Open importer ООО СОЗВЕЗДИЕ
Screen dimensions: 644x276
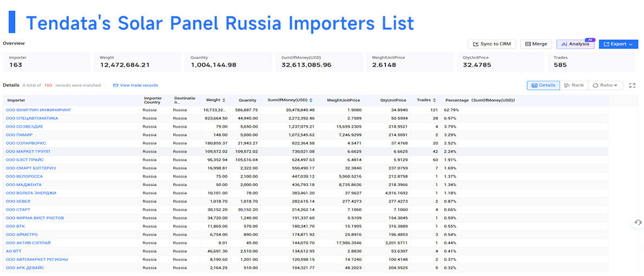tap(25, 127)
